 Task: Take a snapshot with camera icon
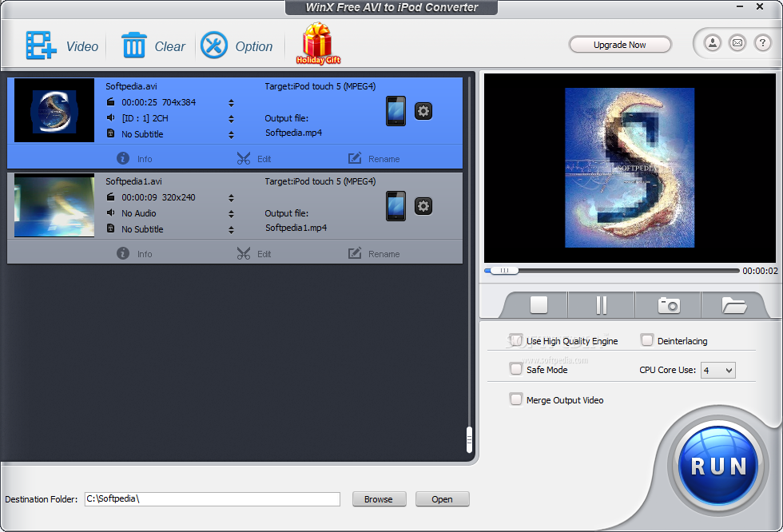coord(670,305)
